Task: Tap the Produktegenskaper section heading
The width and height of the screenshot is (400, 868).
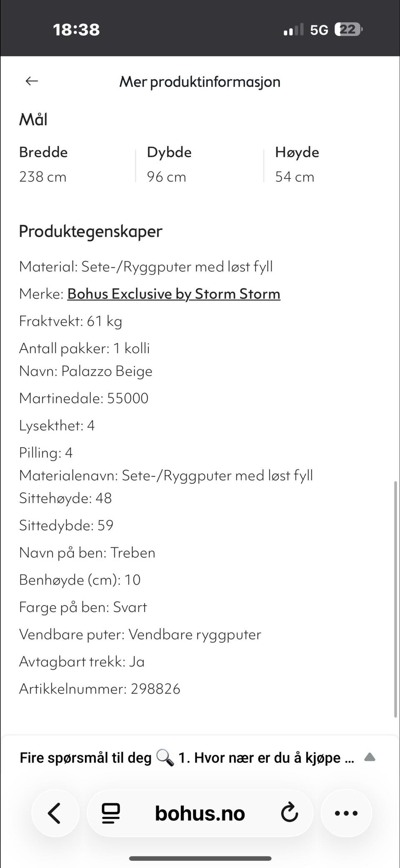Action: point(90,231)
